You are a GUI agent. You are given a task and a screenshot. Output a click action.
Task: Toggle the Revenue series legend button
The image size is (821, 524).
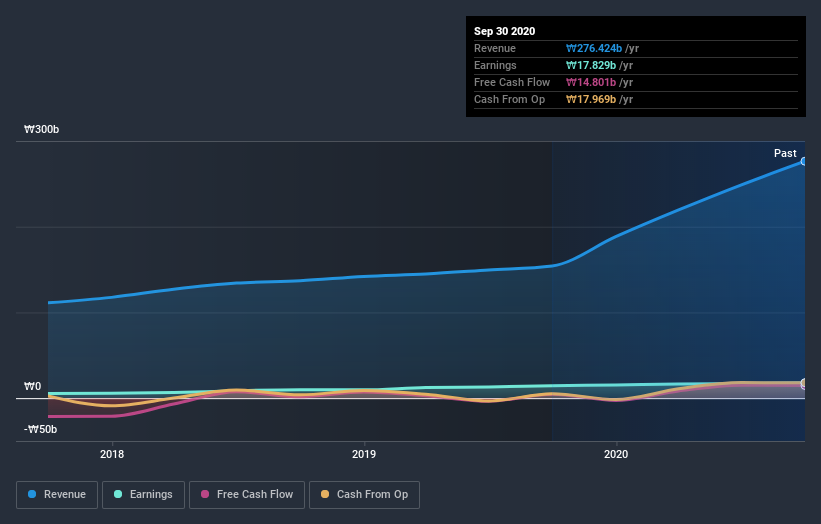57,495
